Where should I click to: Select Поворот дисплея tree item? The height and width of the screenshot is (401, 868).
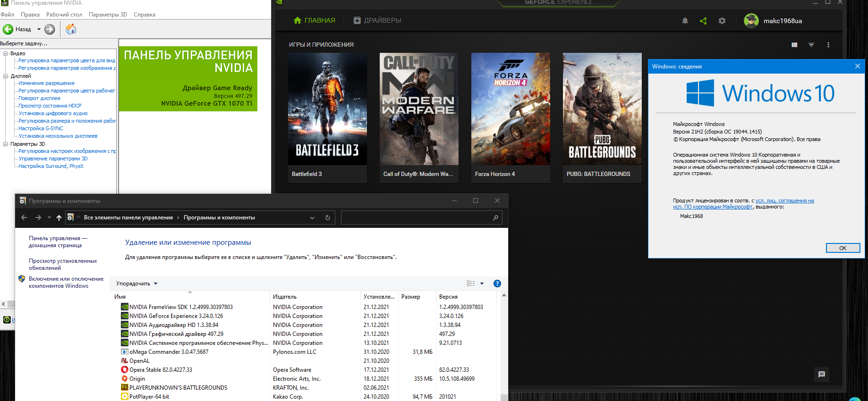[39, 98]
